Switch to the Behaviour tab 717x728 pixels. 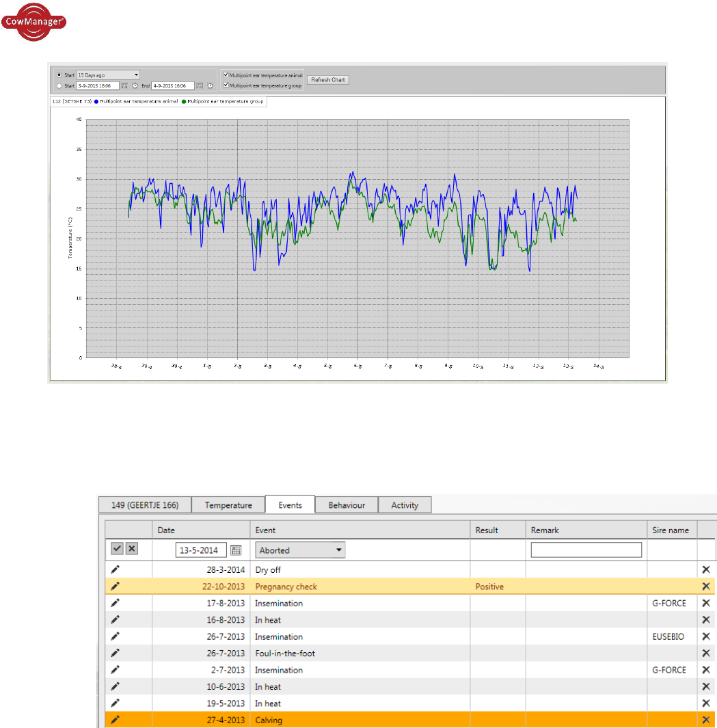pos(347,505)
